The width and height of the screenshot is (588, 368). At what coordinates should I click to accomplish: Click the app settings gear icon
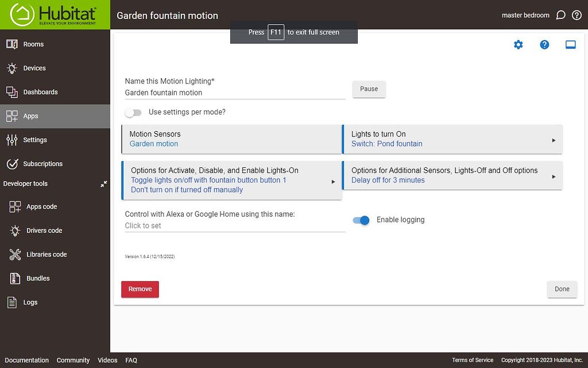point(518,44)
